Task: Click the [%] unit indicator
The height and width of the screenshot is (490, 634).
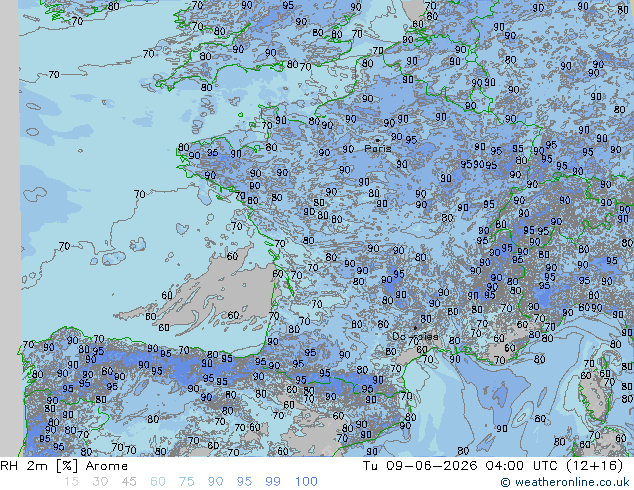Action: (x=67, y=466)
